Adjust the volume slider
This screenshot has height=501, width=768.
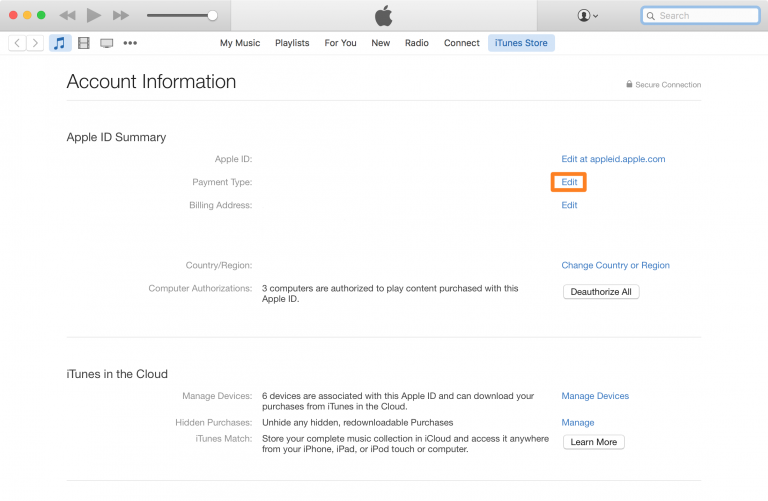pyautogui.click(x=182, y=16)
